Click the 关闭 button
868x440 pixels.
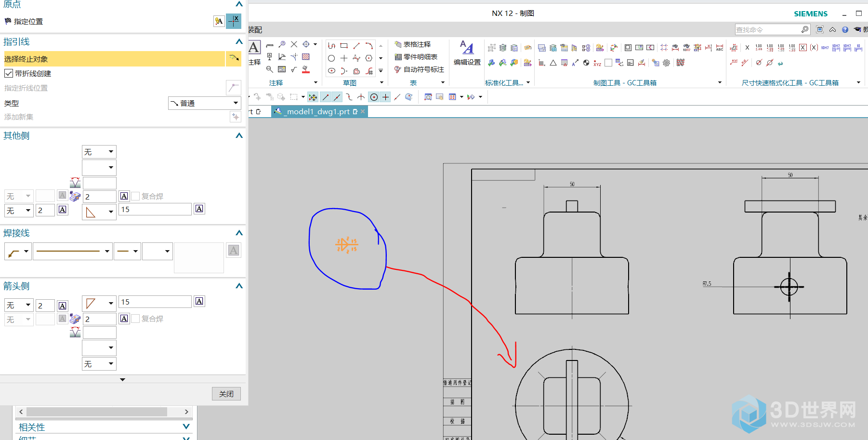(226, 394)
